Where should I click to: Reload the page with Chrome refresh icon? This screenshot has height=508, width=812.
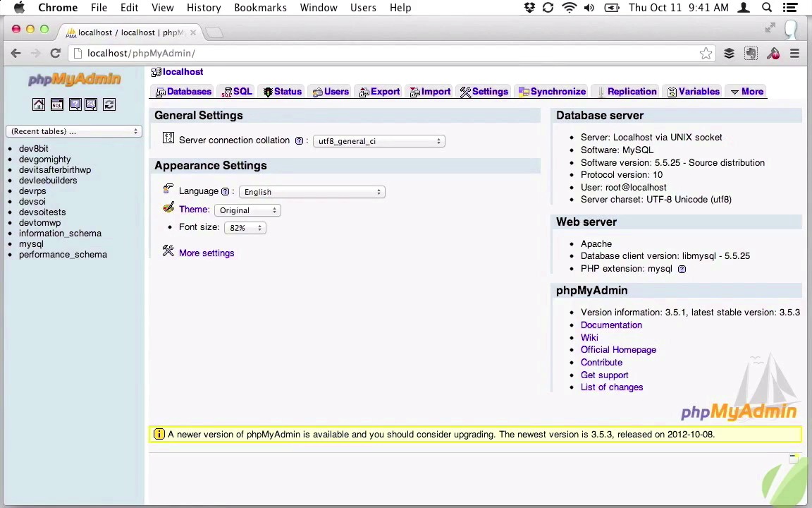(x=55, y=53)
